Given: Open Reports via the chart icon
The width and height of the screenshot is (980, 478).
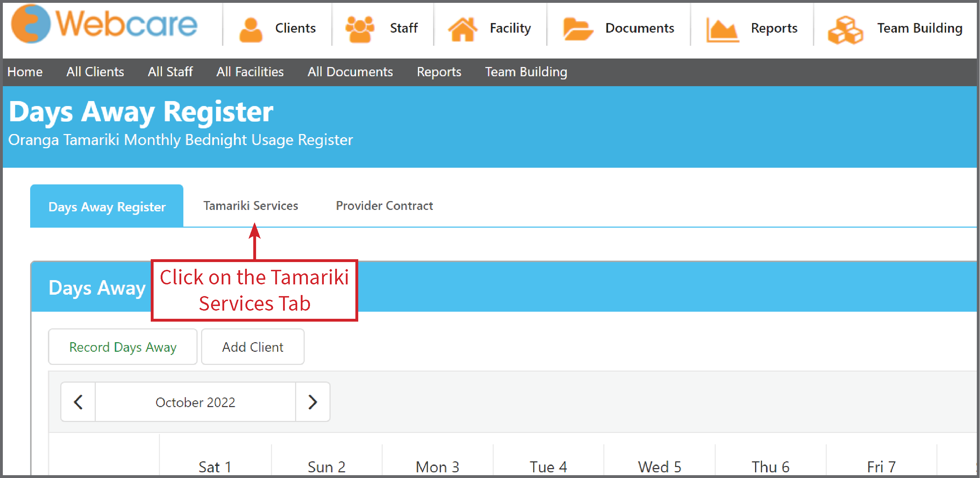Looking at the screenshot, I should click(x=722, y=30).
